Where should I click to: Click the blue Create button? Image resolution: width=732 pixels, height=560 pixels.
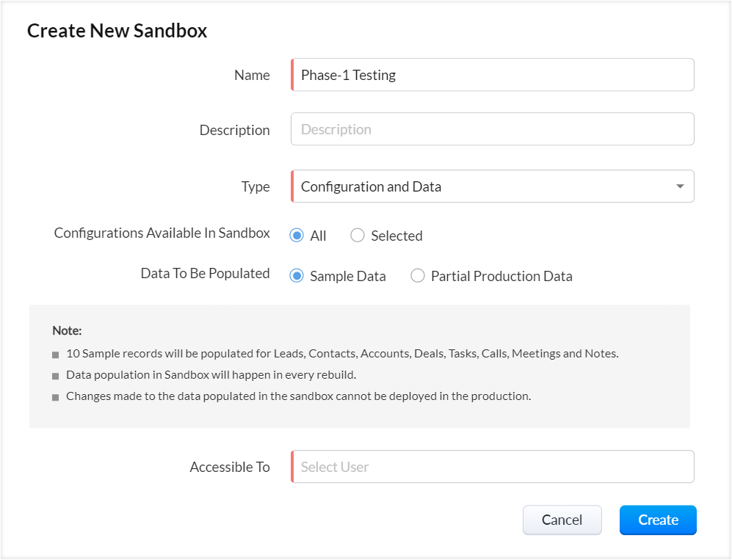[x=658, y=520]
